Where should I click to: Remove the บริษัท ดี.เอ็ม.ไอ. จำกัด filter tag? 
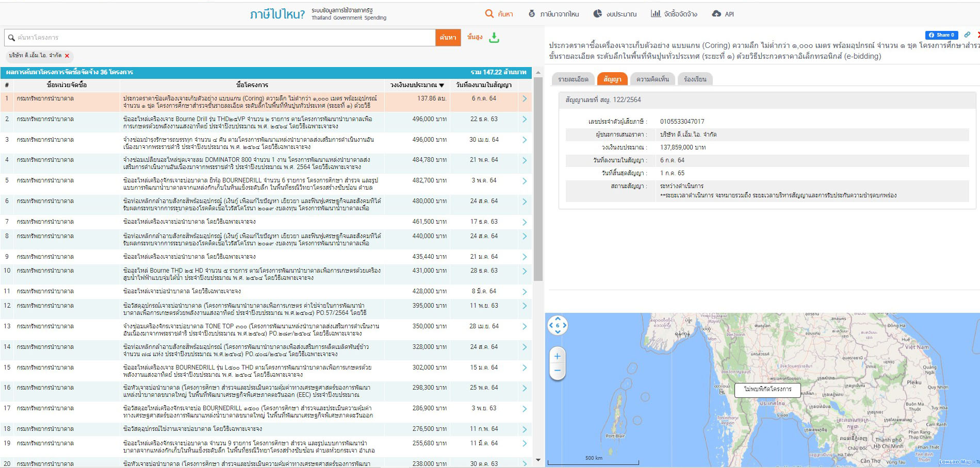[67, 56]
